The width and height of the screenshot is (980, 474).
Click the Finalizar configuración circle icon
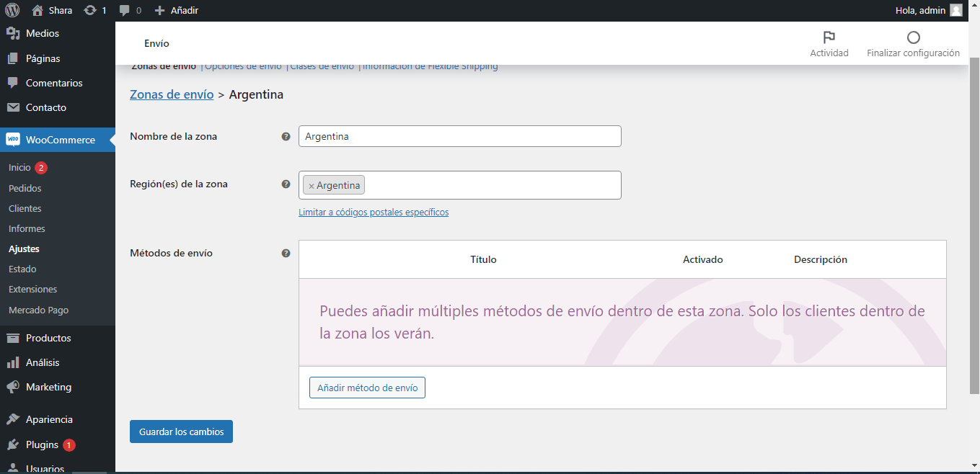click(913, 37)
